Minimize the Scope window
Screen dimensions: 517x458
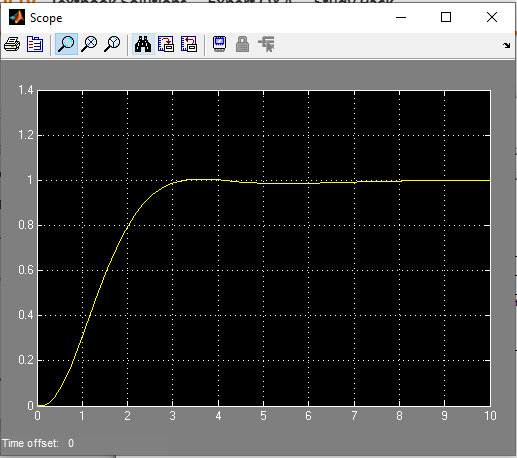click(x=401, y=17)
